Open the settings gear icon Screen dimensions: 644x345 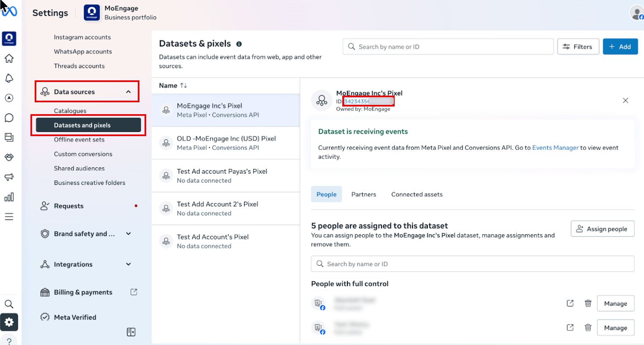point(9,322)
